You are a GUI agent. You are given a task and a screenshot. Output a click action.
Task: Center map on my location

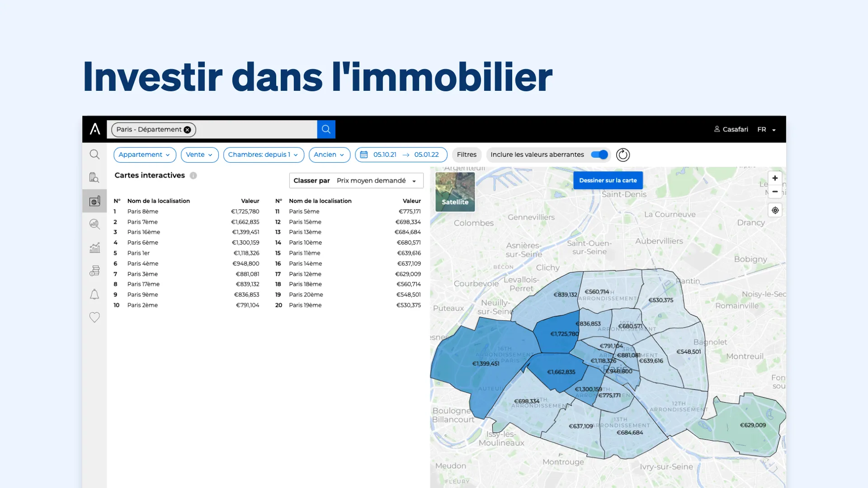775,211
